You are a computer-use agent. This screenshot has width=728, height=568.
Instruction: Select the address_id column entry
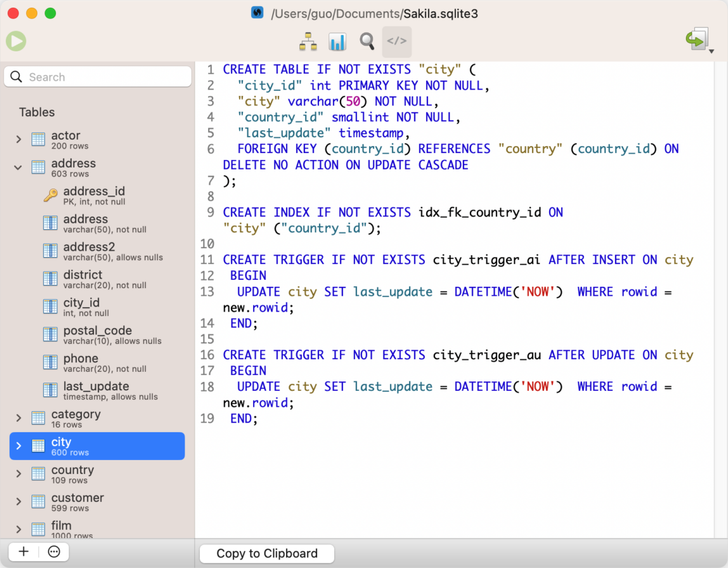97,195
